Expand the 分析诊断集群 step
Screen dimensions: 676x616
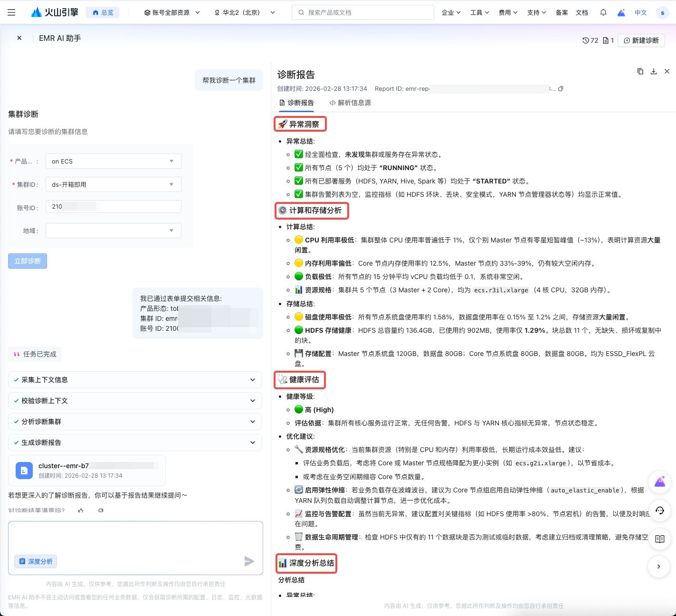point(135,422)
